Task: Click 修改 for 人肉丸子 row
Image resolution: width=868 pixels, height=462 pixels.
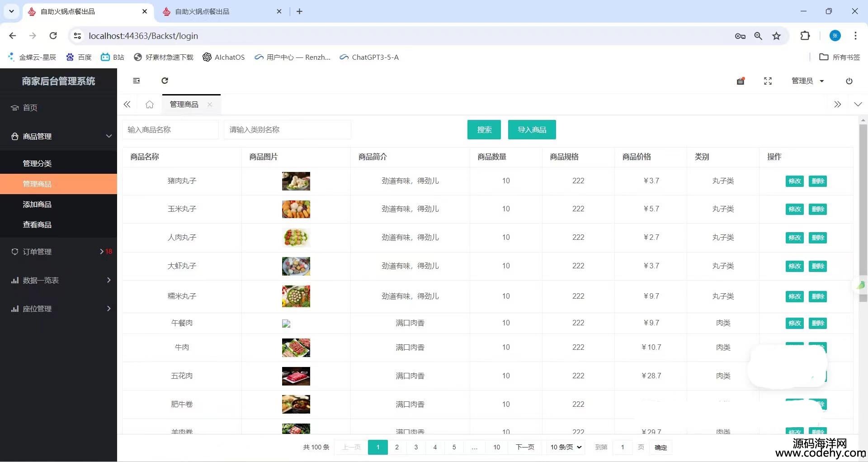Action: coord(794,238)
